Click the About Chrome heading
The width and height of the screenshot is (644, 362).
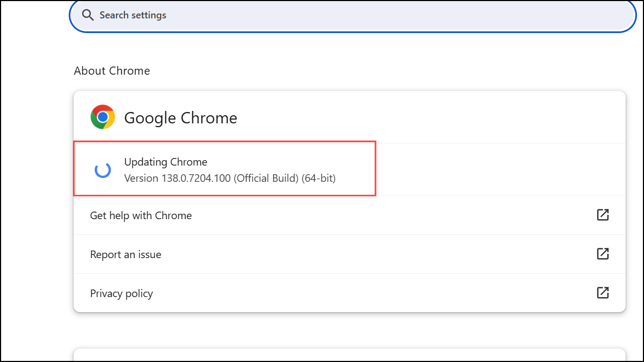coord(112,71)
